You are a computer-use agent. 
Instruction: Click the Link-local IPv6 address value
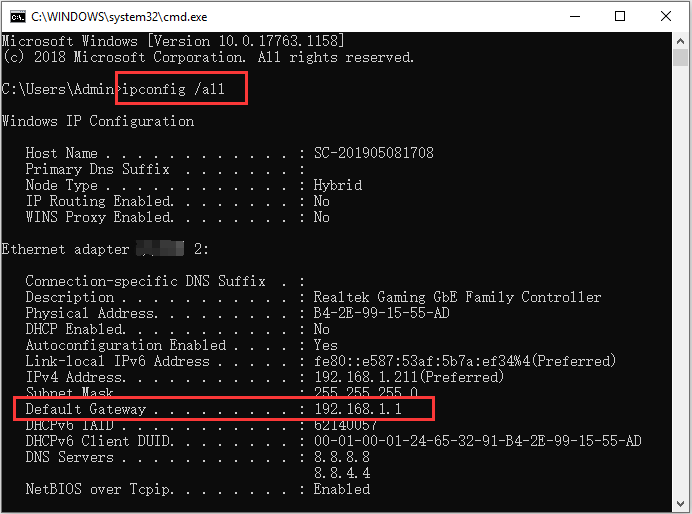465,361
